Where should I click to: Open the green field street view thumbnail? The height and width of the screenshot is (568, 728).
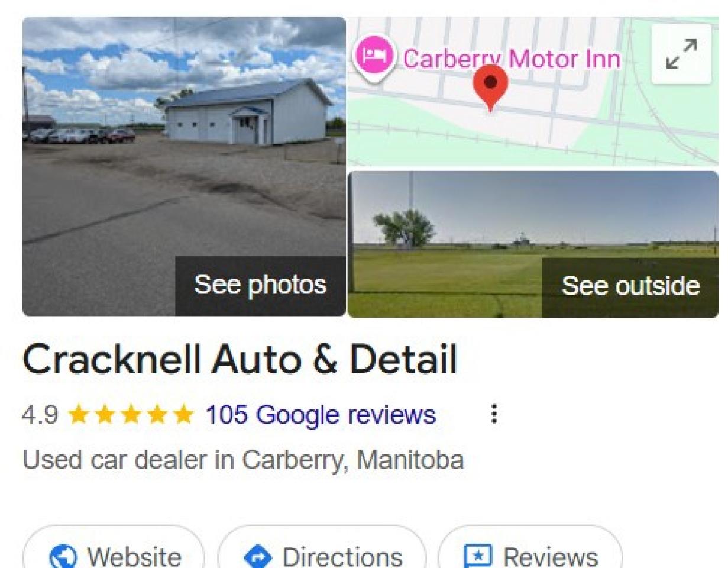click(x=533, y=244)
